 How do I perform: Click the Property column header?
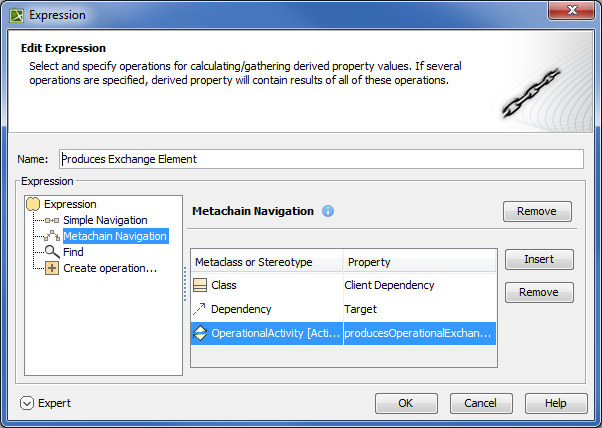tap(419, 262)
